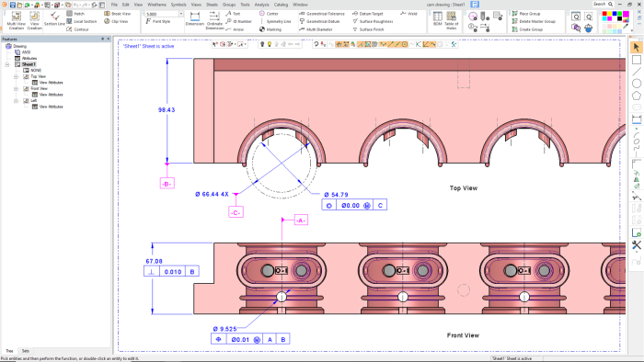The image size is (644, 362).
Task: Switch to the Sets tab
Action: pyautogui.click(x=26, y=351)
